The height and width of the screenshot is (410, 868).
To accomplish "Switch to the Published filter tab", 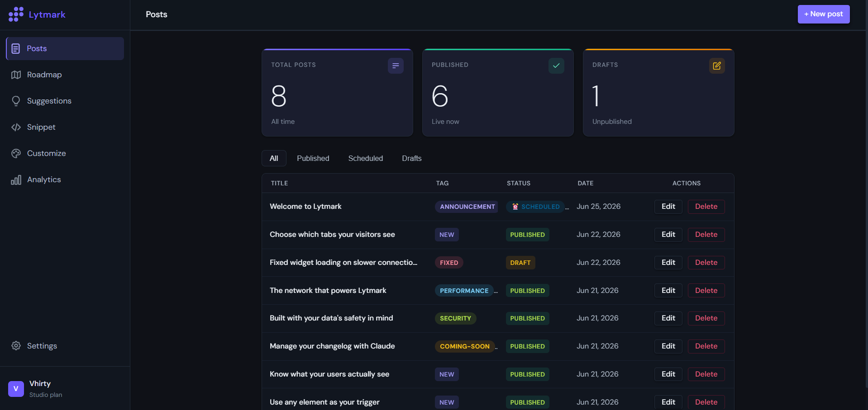I will pyautogui.click(x=313, y=158).
